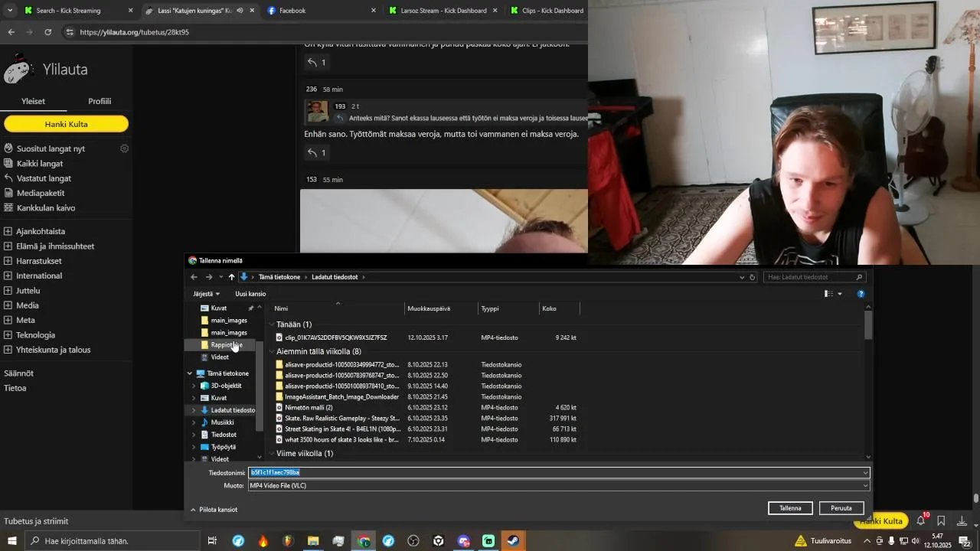The width and height of the screenshot is (980, 551).
Task: Change the file list view layout
Action: click(x=828, y=294)
